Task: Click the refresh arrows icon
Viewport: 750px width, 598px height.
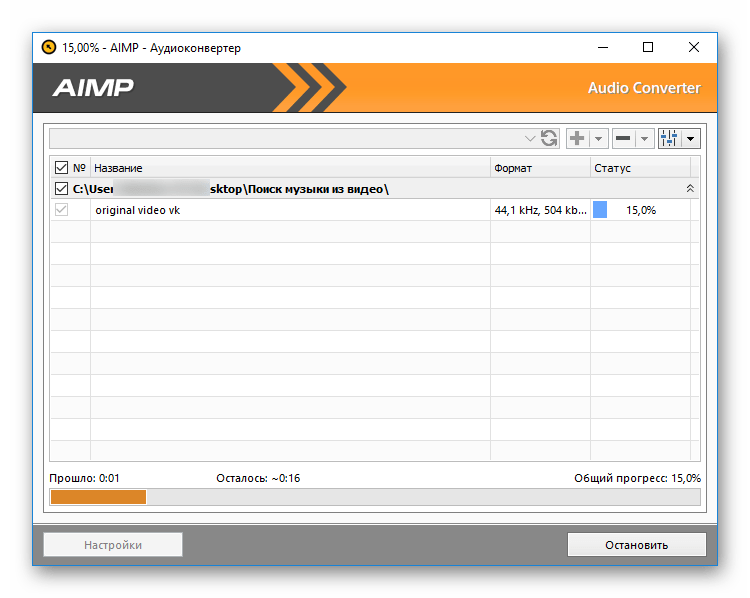Action: [549, 139]
